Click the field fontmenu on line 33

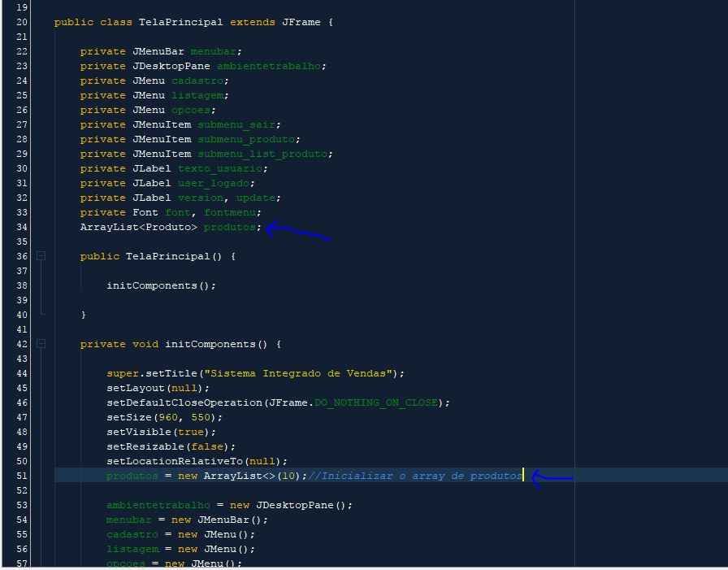(x=230, y=212)
